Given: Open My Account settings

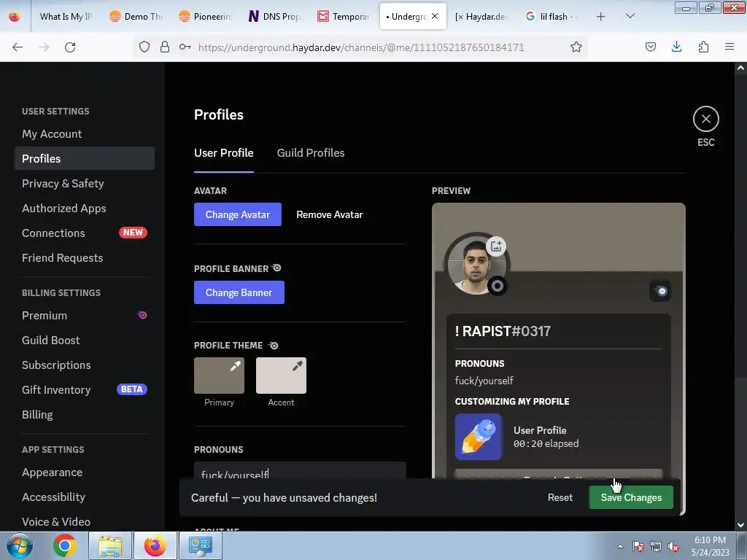Looking at the screenshot, I should coord(85,134).
